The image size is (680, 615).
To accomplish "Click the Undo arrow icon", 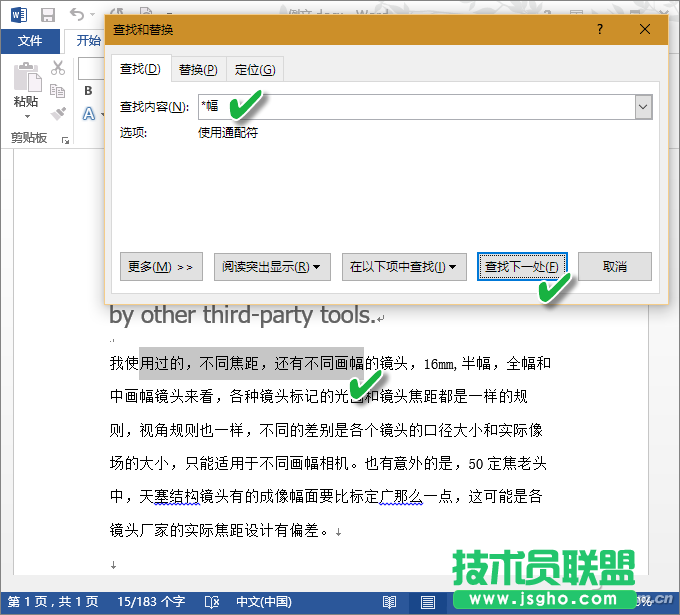I will (x=77, y=14).
